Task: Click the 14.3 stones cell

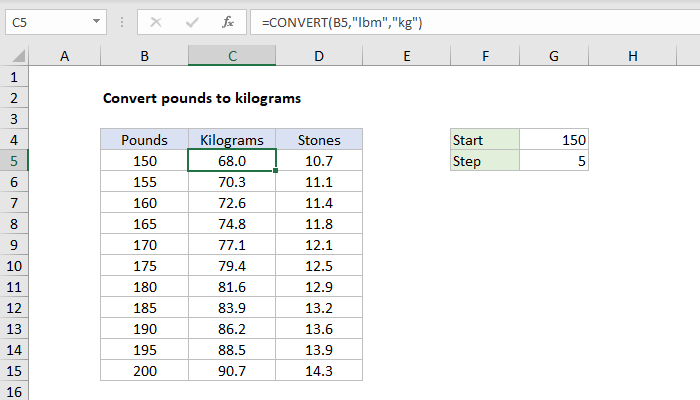Action: click(x=319, y=370)
